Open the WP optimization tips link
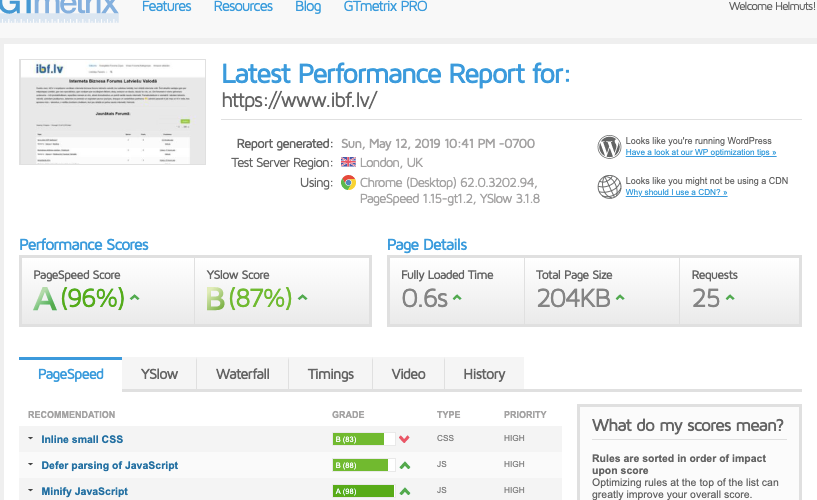Screen dimensions: 817x500 pyautogui.click(x=700, y=153)
